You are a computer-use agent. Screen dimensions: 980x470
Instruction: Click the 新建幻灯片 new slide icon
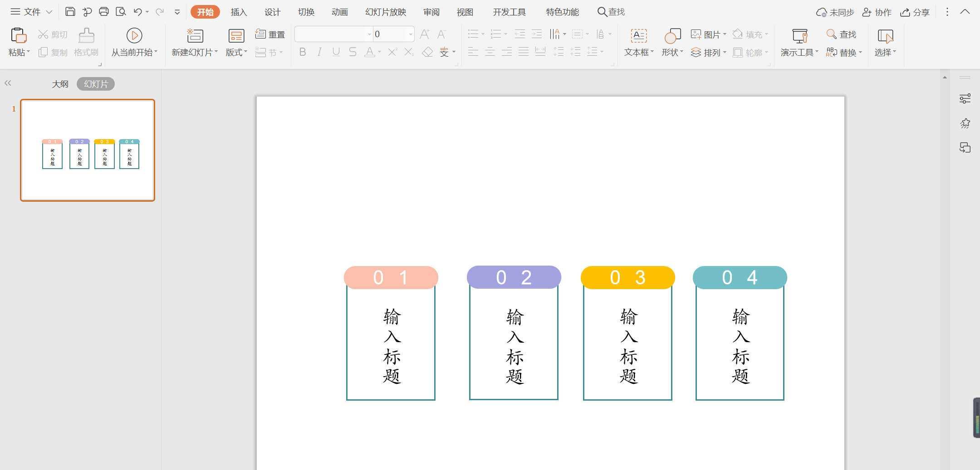(195, 35)
